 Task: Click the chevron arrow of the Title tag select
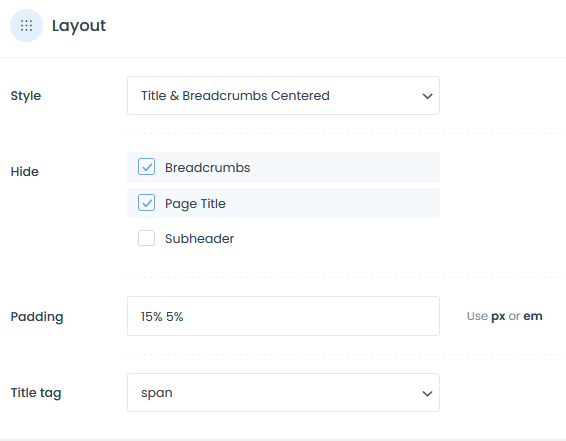(x=427, y=393)
